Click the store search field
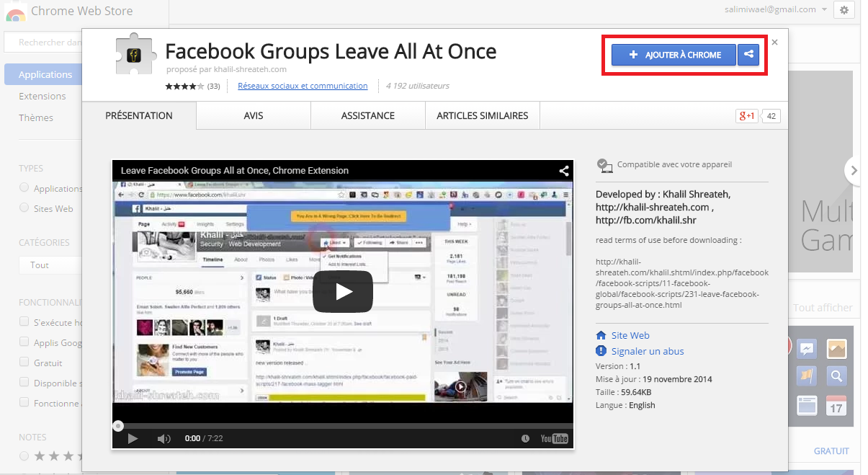Image resolution: width=868 pixels, height=475 pixels. [43, 43]
